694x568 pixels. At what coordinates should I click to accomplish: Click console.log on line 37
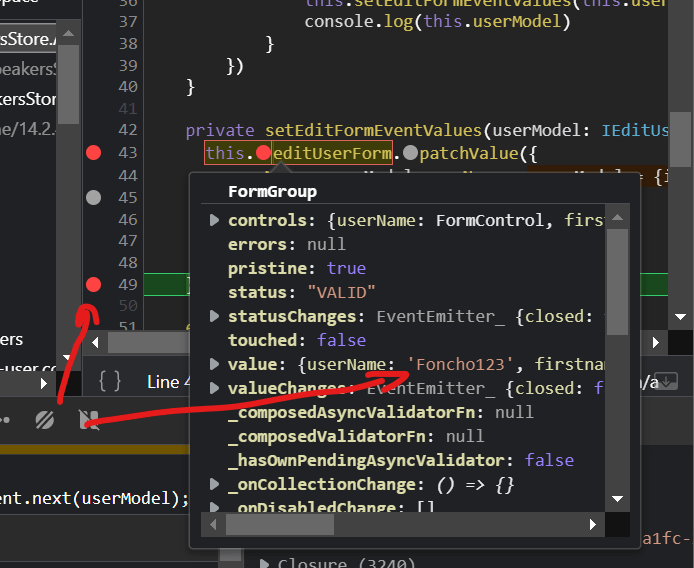tap(359, 21)
